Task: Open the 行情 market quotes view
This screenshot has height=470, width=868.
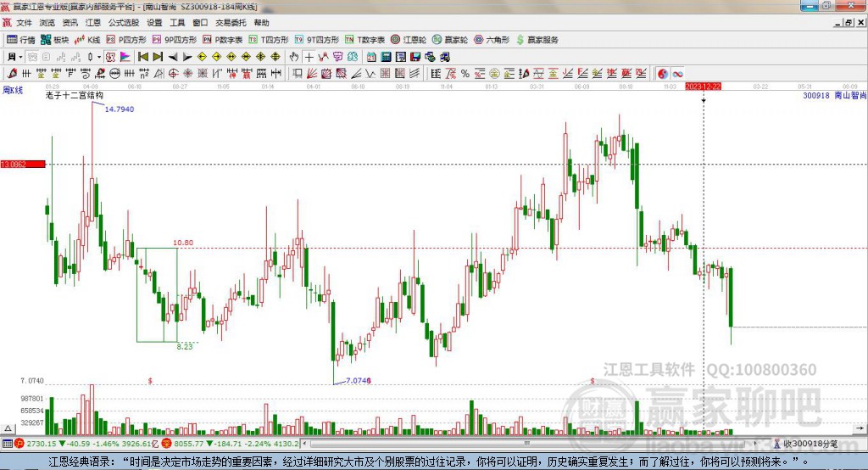Action: pyautogui.click(x=21, y=40)
